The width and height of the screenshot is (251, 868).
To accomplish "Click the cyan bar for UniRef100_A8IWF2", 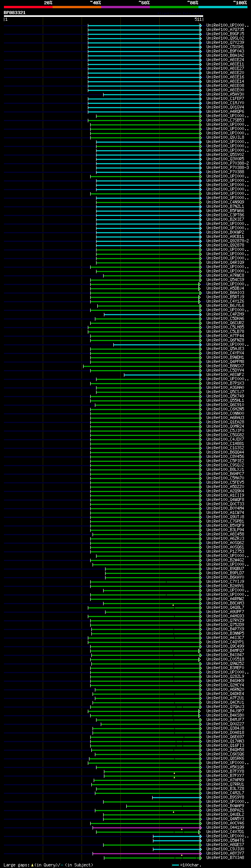I will [163, 374].
